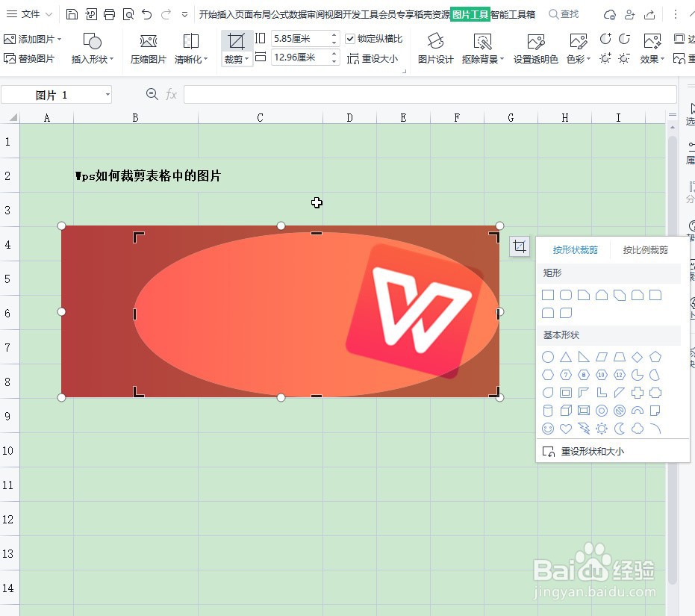The height and width of the screenshot is (616, 695).
Task: Undo the last action
Action: click(x=147, y=14)
